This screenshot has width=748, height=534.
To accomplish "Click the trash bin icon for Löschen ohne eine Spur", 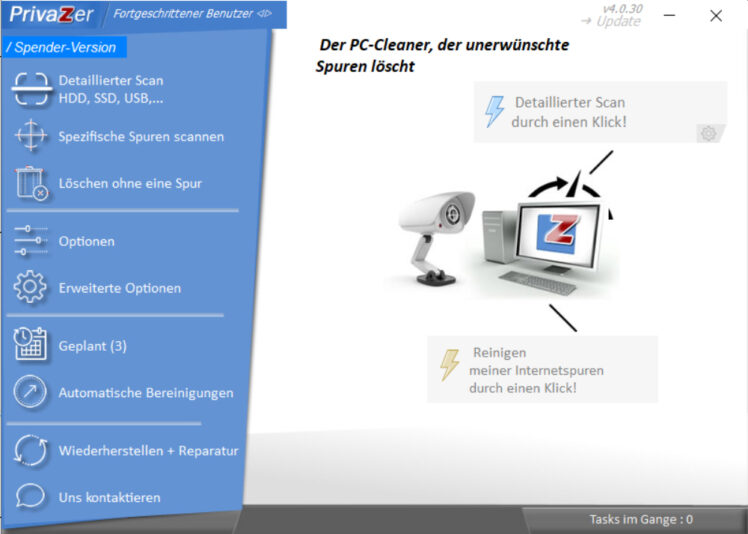I will tap(31, 184).
